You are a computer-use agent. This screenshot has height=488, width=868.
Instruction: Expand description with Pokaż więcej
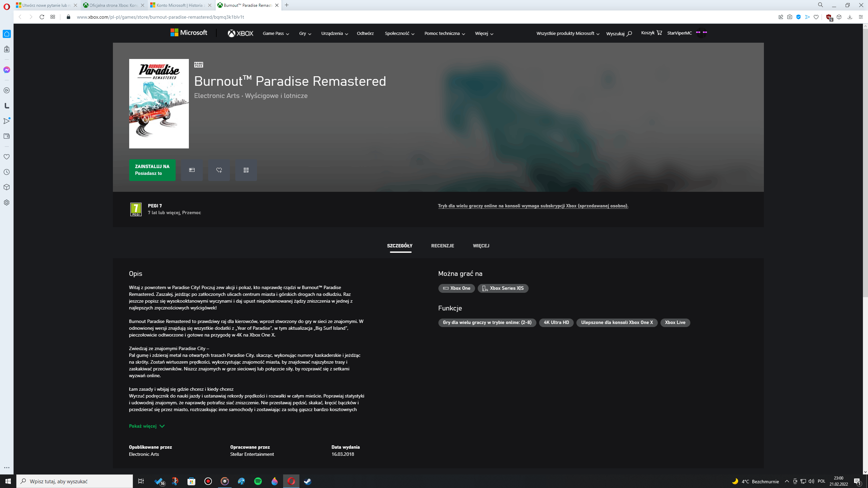click(x=147, y=426)
